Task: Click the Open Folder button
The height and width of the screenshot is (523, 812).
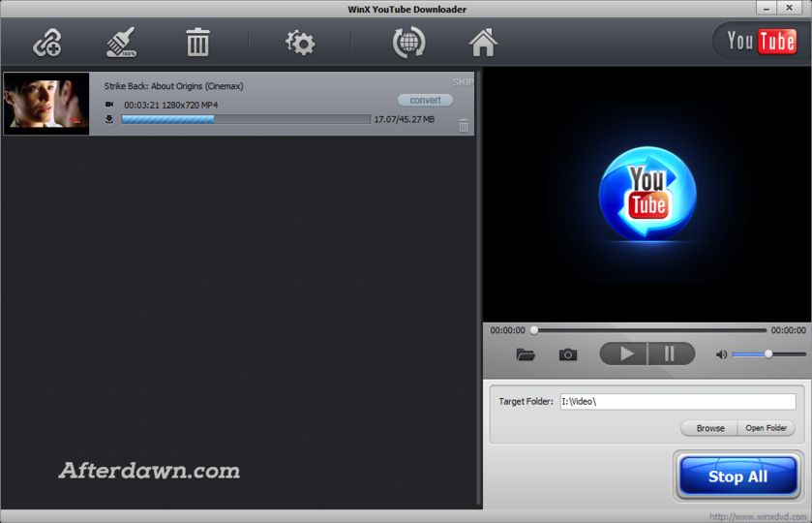Action: tap(766, 428)
